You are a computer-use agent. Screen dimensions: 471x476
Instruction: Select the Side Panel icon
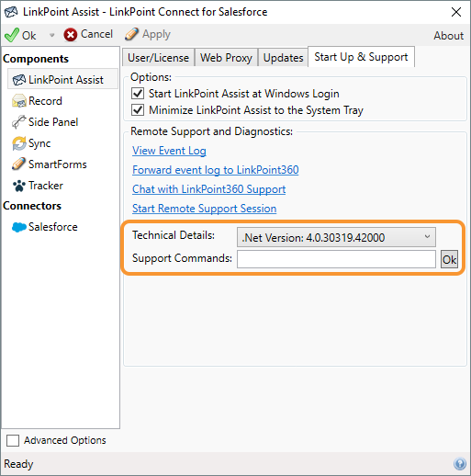tap(19, 122)
